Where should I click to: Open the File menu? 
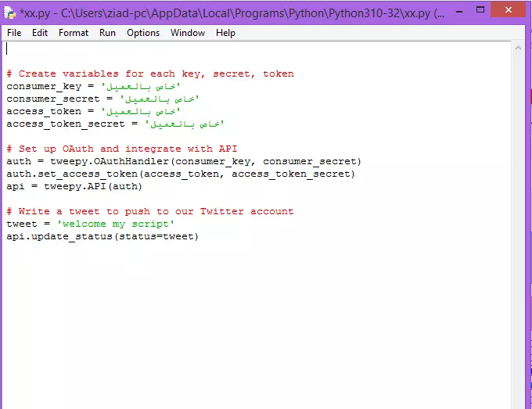coord(14,33)
